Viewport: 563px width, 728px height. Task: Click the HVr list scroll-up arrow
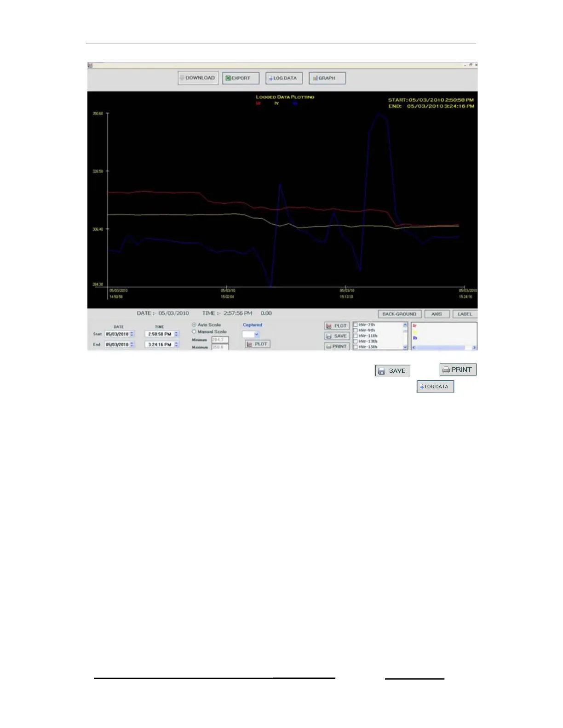coord(405,325)
